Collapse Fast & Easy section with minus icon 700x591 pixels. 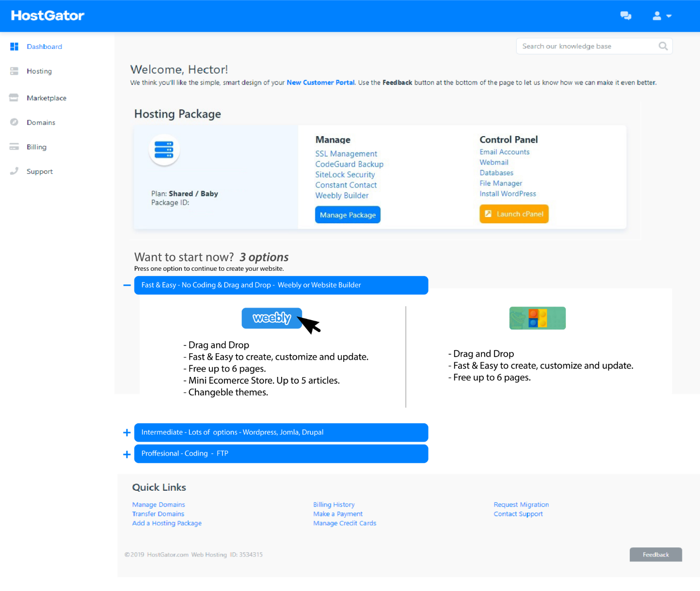point(127,285)
